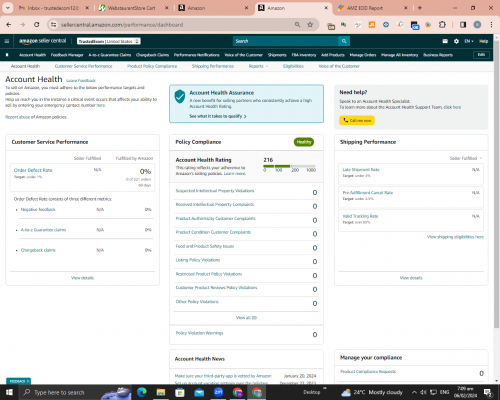Reload the page with the refresh button
Image resolution: width=500 pixels, height=400 pixels.
click(37, 25)
